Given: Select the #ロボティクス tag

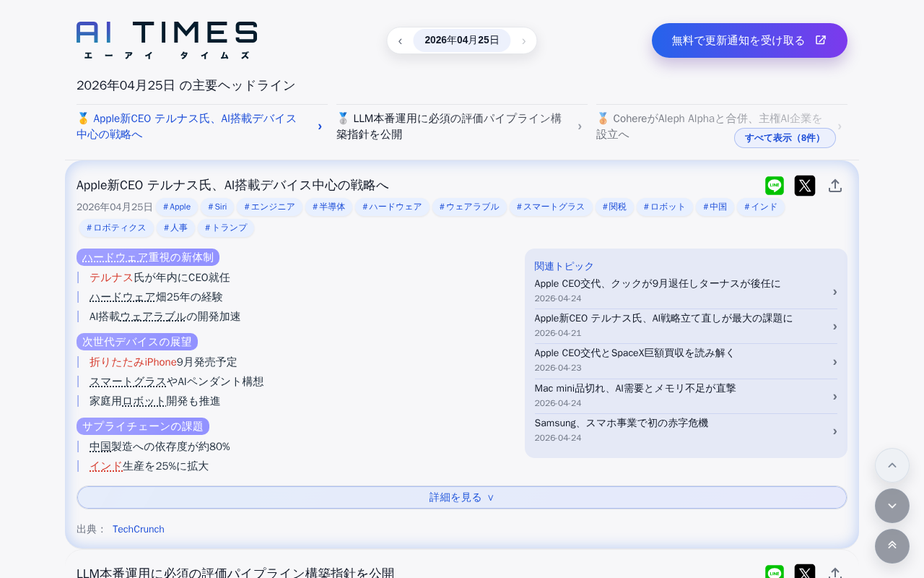Looking at the screenshot, I should [x=116, y=228].
